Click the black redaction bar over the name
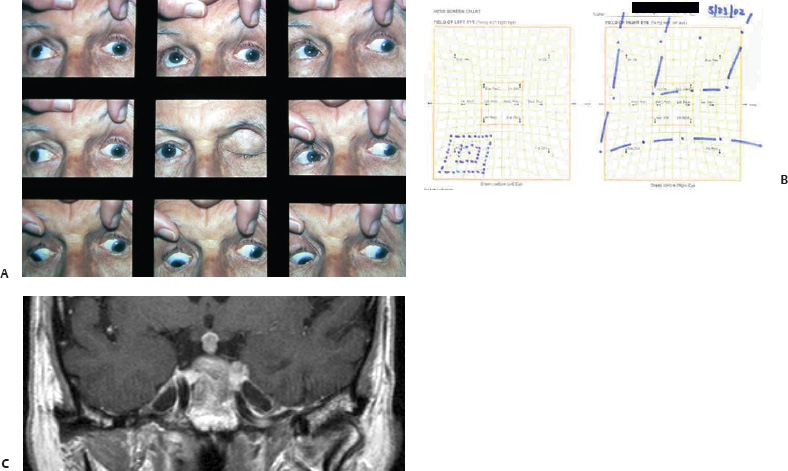 tap(665, 7)
